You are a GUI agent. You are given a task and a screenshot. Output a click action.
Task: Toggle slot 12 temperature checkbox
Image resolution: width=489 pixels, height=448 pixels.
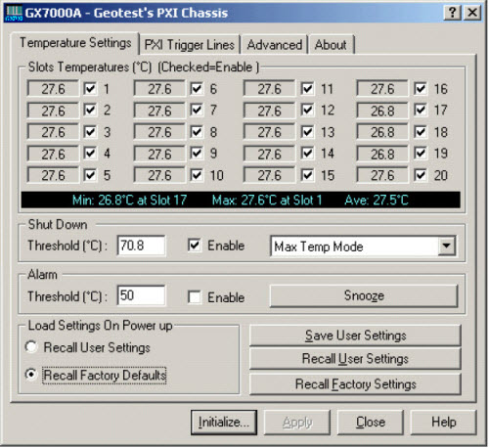[x=307, y=111]
